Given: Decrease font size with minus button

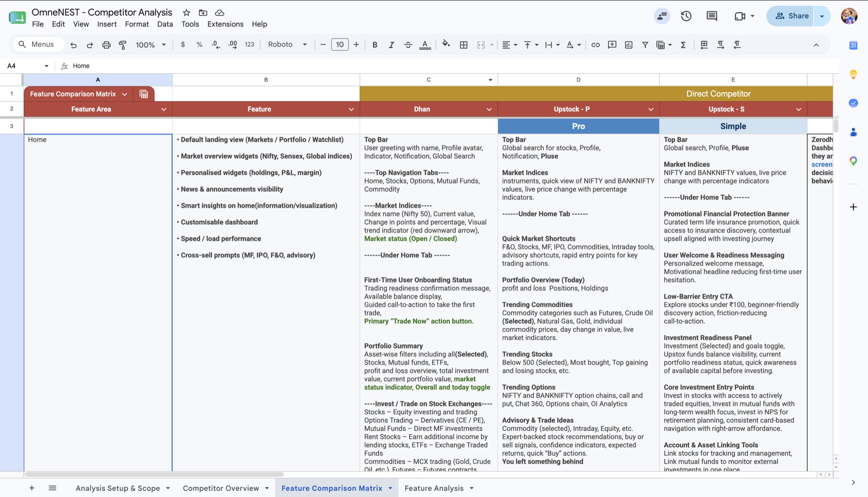Looking at the screenshot, I should click(323, 44).
